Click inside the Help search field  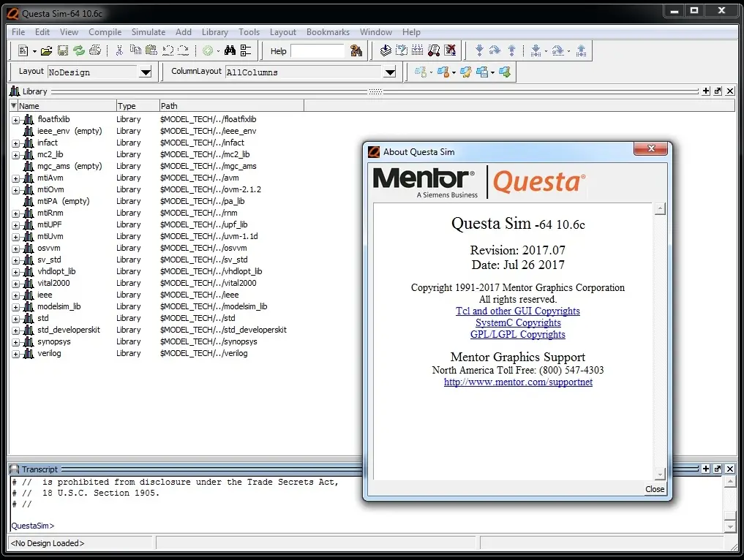coord(317,50)
